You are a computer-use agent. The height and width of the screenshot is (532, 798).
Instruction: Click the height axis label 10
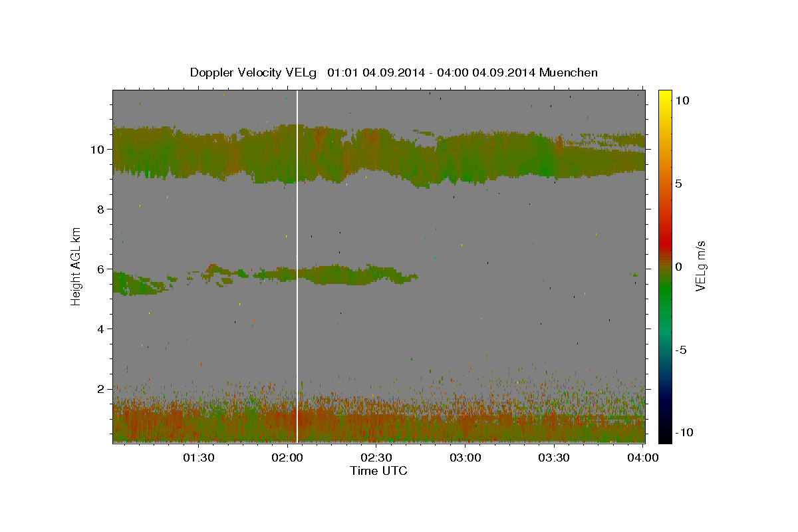click(97, 149)
